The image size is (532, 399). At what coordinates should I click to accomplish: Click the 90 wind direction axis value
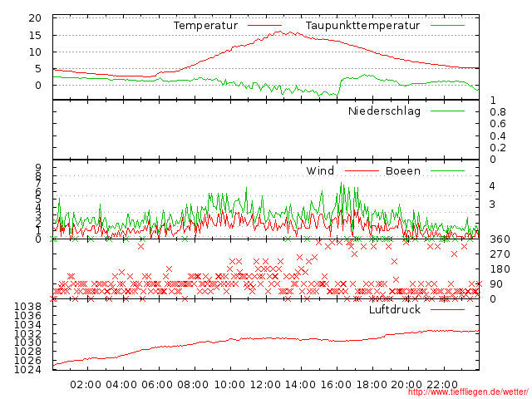coord(496,284)
